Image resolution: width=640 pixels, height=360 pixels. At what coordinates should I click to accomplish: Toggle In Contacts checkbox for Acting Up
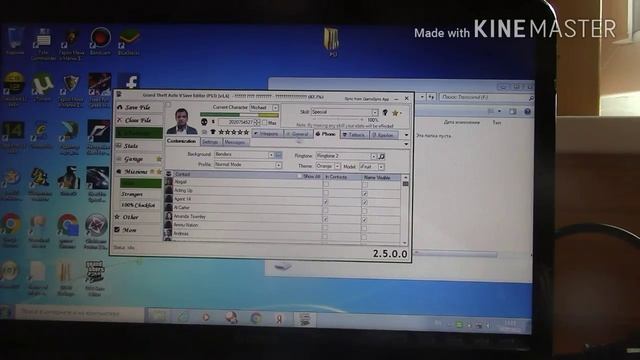point(326,193)
